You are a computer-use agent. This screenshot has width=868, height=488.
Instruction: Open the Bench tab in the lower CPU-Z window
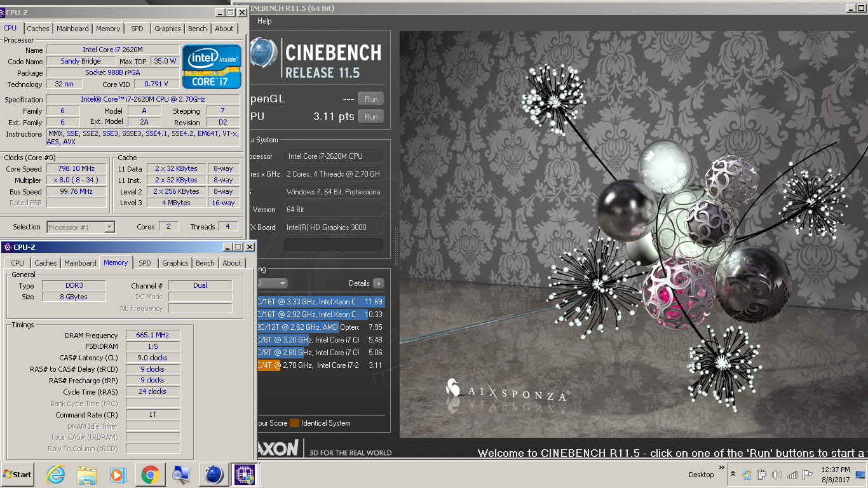pos(205,263)
